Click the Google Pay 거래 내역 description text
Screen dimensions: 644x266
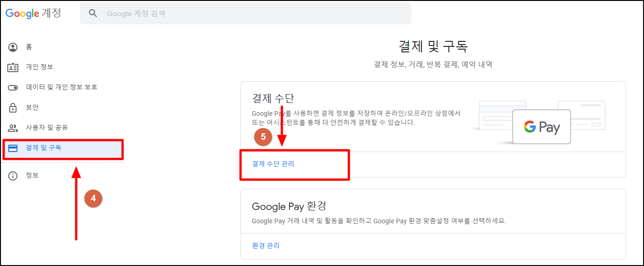pyautogui.click(x=379, y=221)
